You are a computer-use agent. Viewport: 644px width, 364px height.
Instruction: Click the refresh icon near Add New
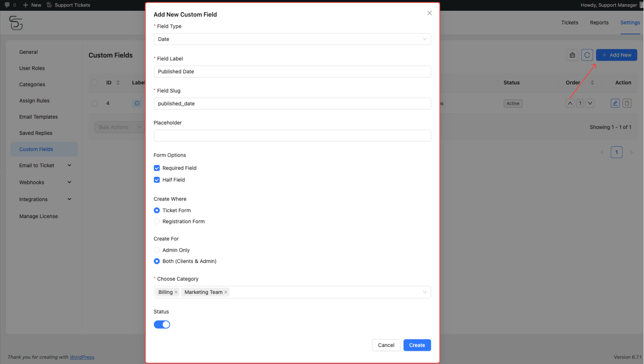[587, 55]
